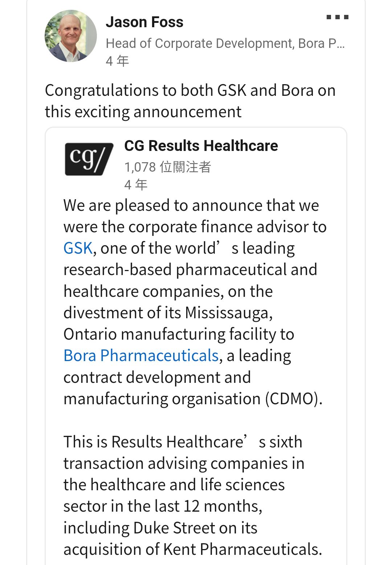
Task: Follow the GSK company link
Action: pos(78,248)
